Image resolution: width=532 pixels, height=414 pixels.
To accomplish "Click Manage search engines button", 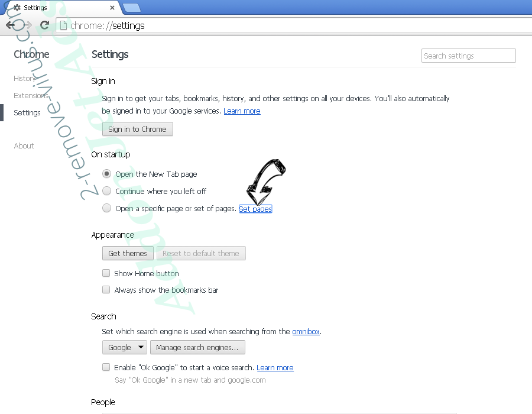I will point(197,348).
